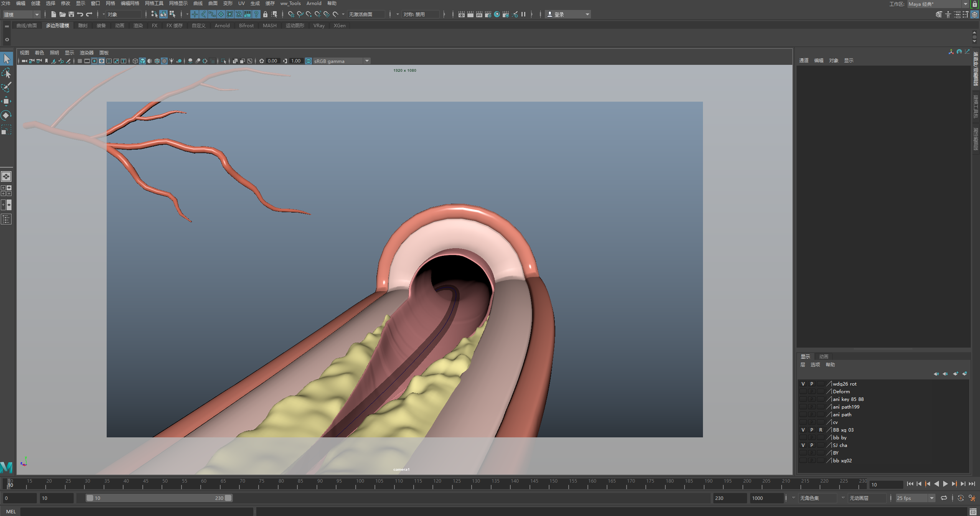Screen dimensions: 980x516
Task: Open the 选项 menu in layer editor
Action: (x=815, y=364)
